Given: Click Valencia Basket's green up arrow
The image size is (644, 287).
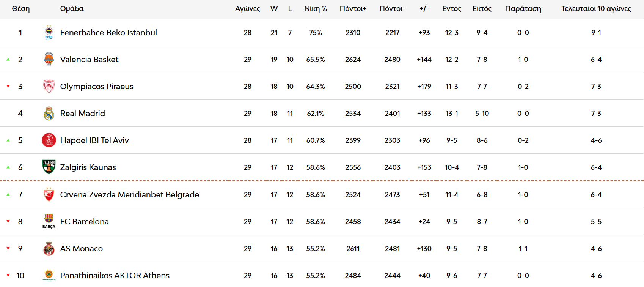Looking at the screenshot, I should click(x=8, y=59).
